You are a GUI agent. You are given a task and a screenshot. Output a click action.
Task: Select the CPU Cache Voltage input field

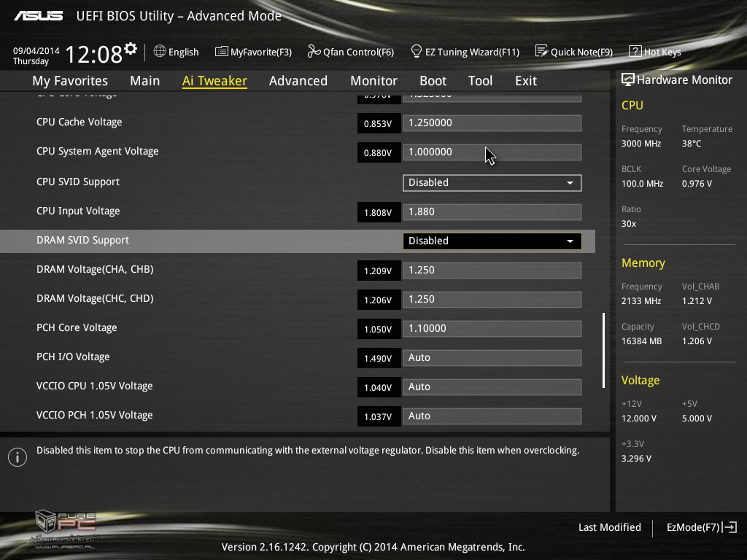click(492, 122)
